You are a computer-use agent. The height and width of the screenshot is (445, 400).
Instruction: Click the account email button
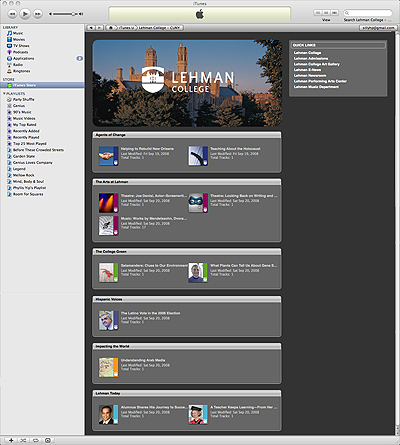tap(378, 28)
